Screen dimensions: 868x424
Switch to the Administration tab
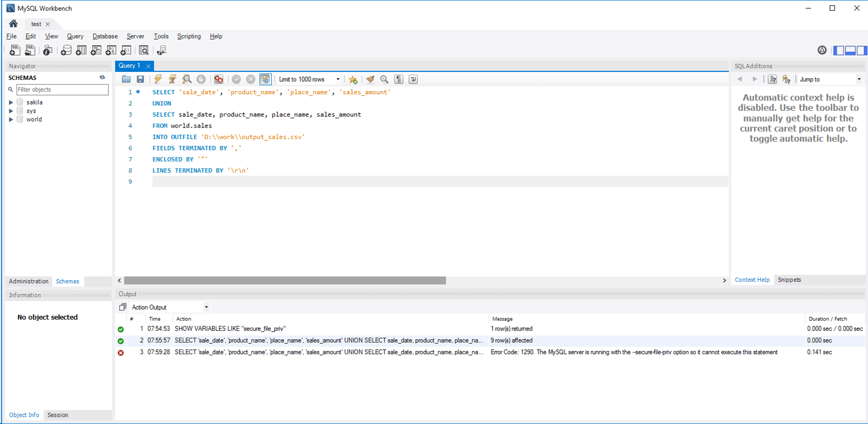click(x=28, y=281)
